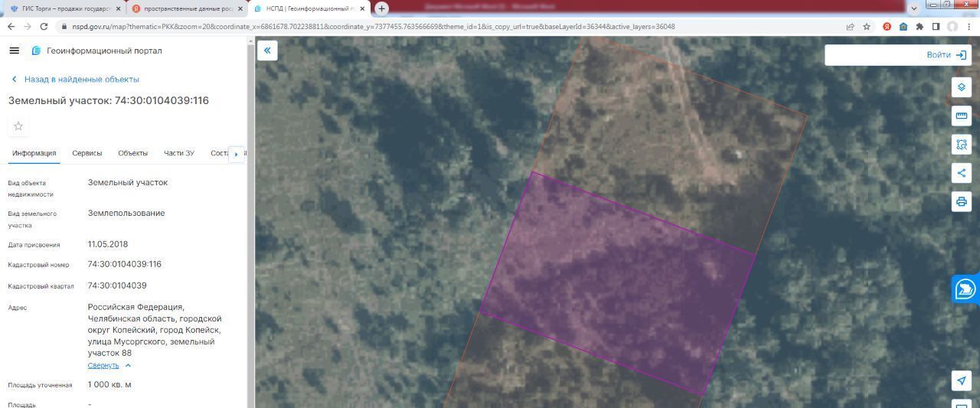Click the Войти login button
The height and width of the screenshot is (408, 980).
click(946, 54)
